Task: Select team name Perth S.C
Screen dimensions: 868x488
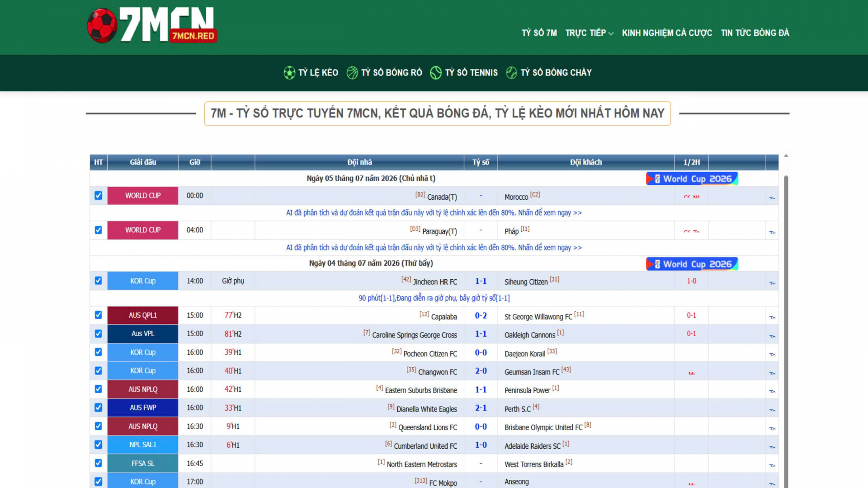Action: tap(518, 409)
